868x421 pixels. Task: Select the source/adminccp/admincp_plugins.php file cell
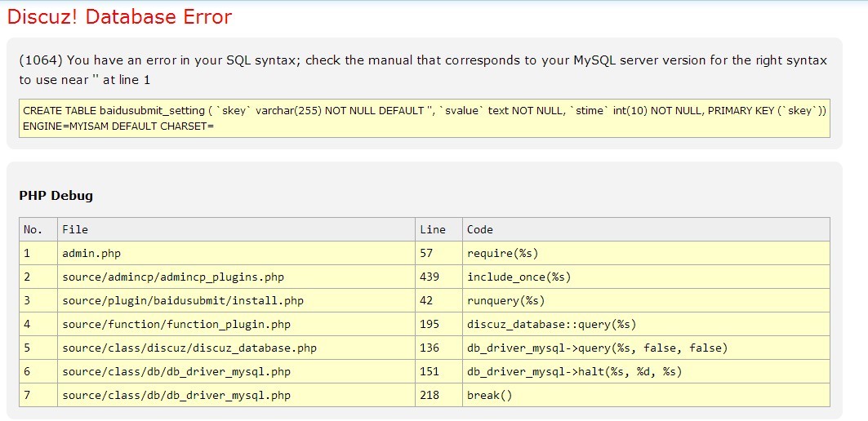173,277
